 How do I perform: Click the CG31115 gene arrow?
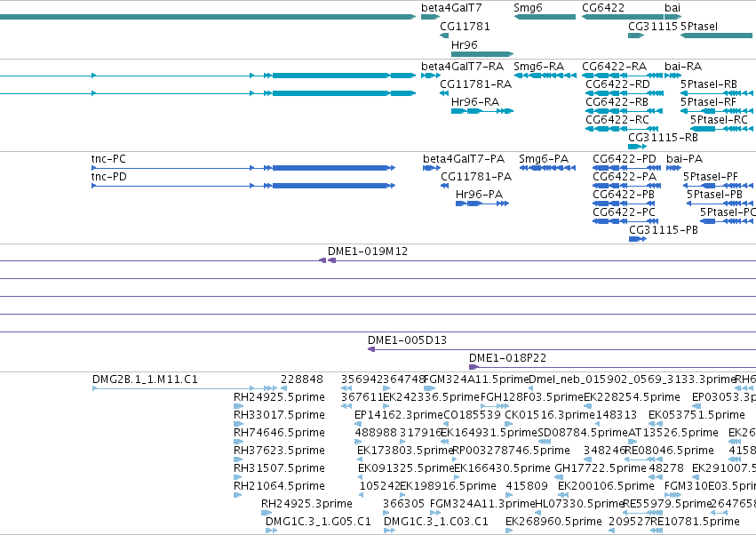coord(636,36)
